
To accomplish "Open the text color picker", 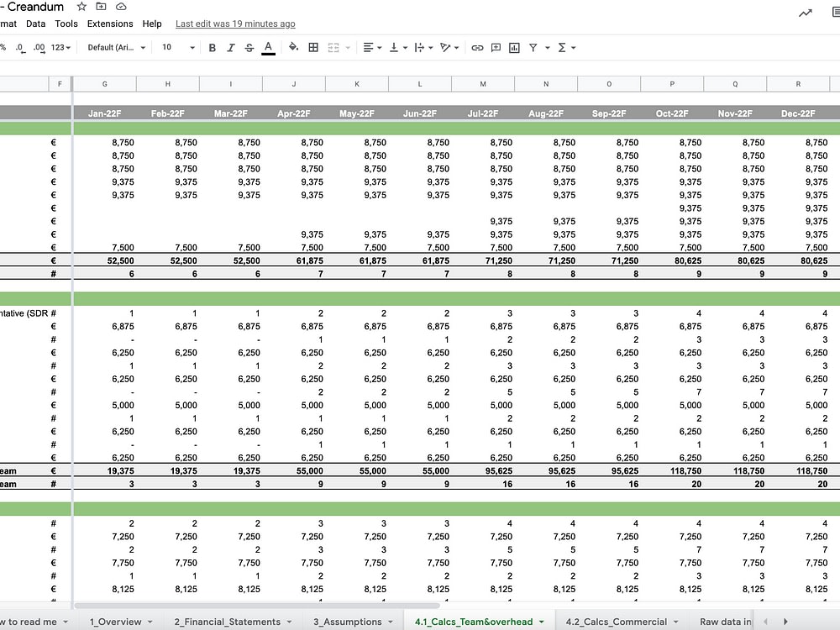I will tap(269, 48).
